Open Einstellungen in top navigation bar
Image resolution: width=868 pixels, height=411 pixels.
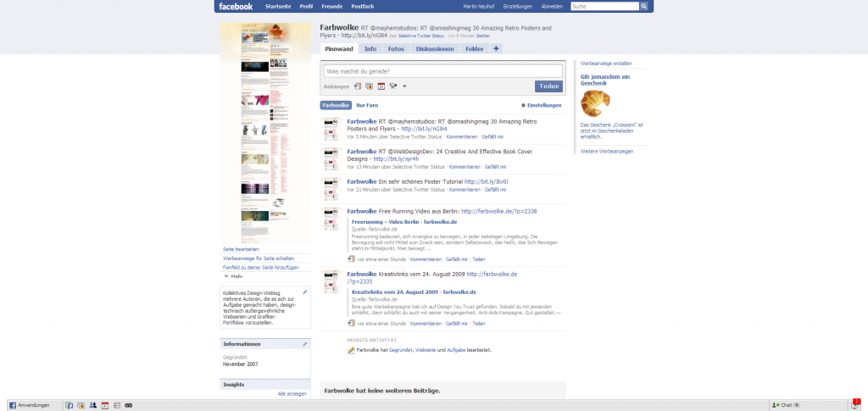click(518, 7)
